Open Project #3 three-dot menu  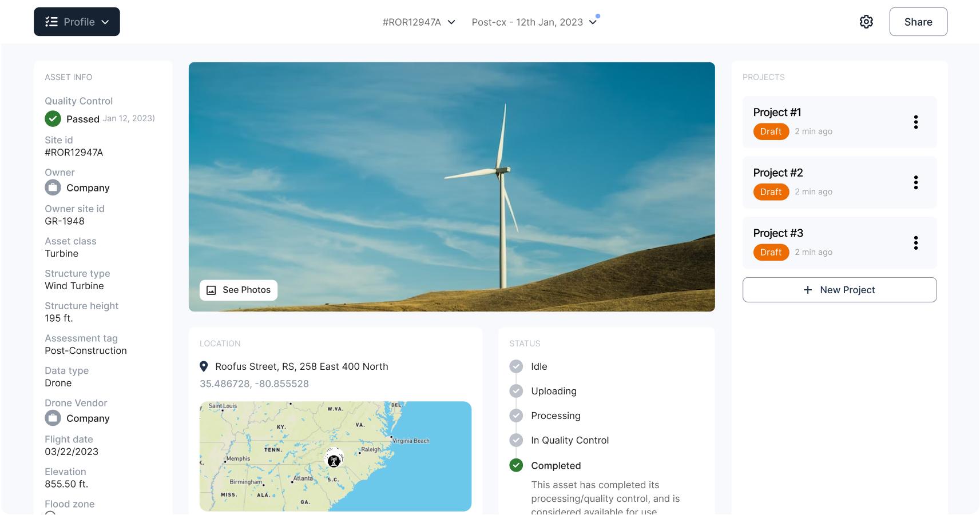(916, 243)
